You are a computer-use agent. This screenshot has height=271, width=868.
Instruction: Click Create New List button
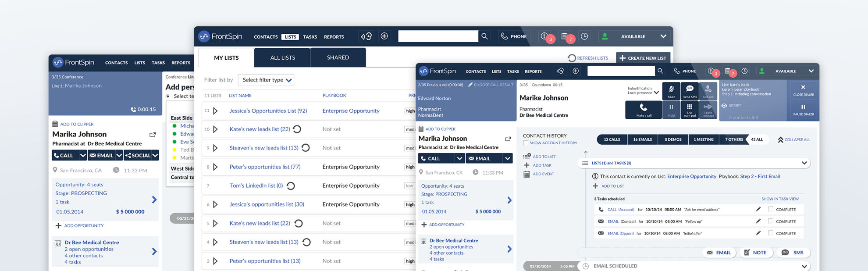pos(643,58)
